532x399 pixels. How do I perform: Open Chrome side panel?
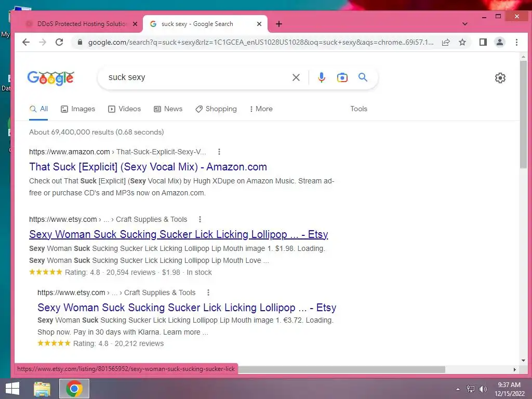(483, 42)
